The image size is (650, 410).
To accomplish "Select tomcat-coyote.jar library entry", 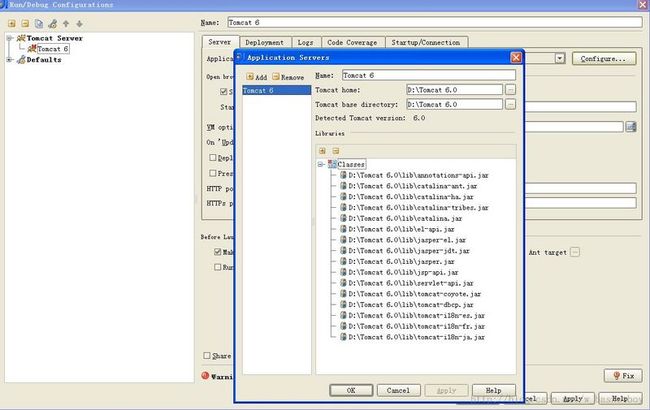I will click(x=415, y=294).
